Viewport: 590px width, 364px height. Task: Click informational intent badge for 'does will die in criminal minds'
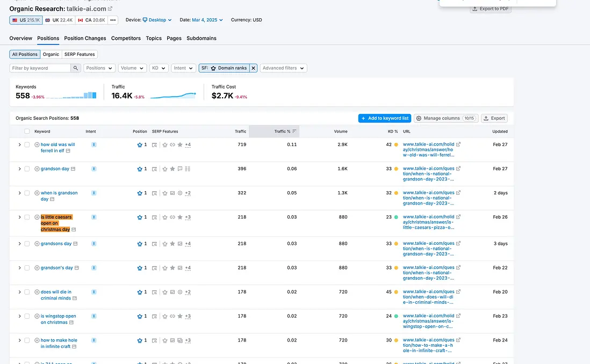point(94,292)
